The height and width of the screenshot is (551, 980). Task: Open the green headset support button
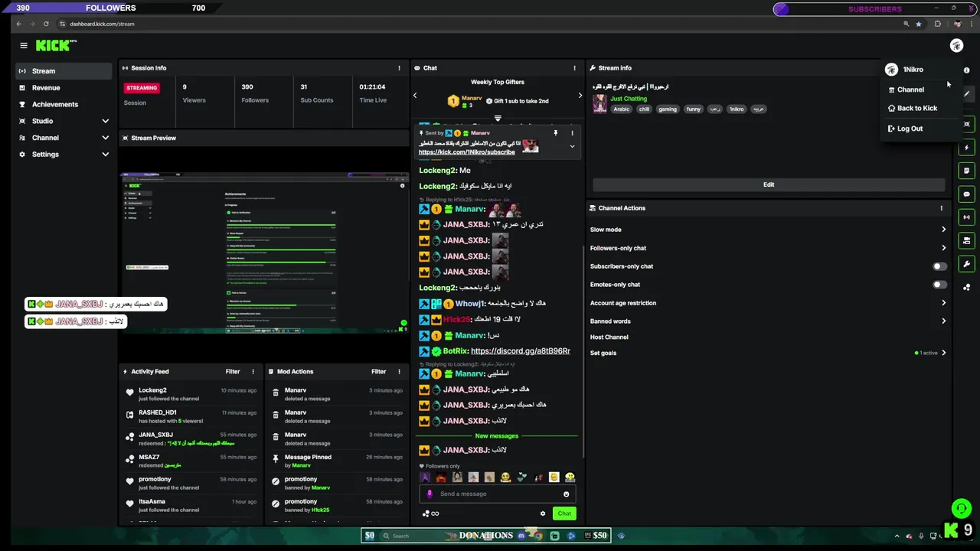tap(961, 508)
